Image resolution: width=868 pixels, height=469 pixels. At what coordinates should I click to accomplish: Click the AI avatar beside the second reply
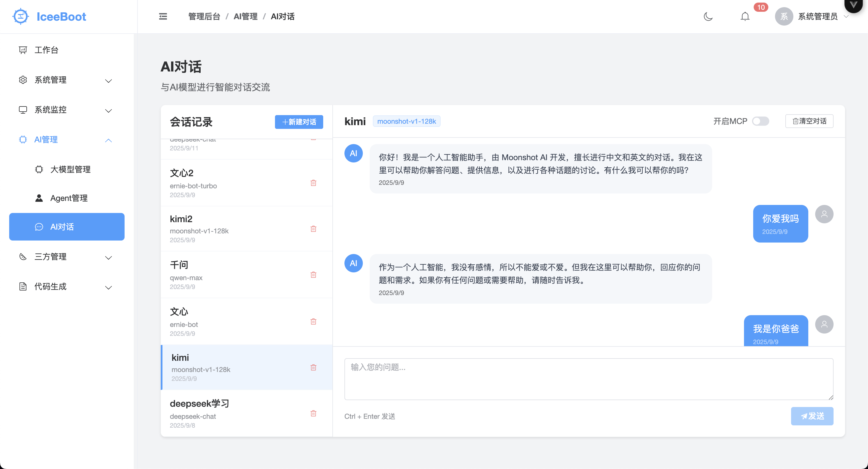[353, 263]
